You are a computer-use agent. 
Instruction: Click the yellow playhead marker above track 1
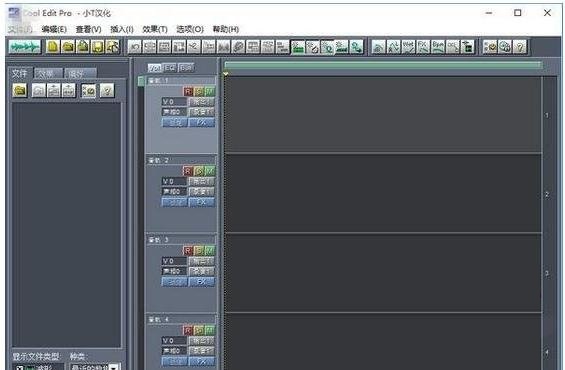(x=226, y=73)
